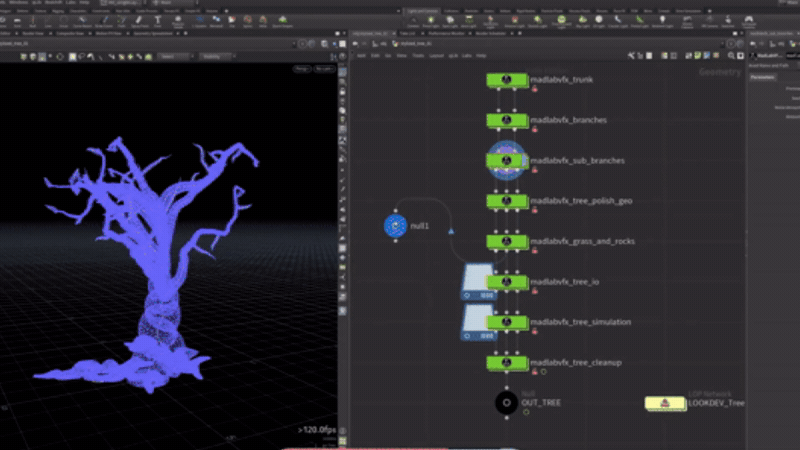Select the madlabvfx_tree_io node
The width and height of the screenshot is (800, 450).
[x=507, y=282]
